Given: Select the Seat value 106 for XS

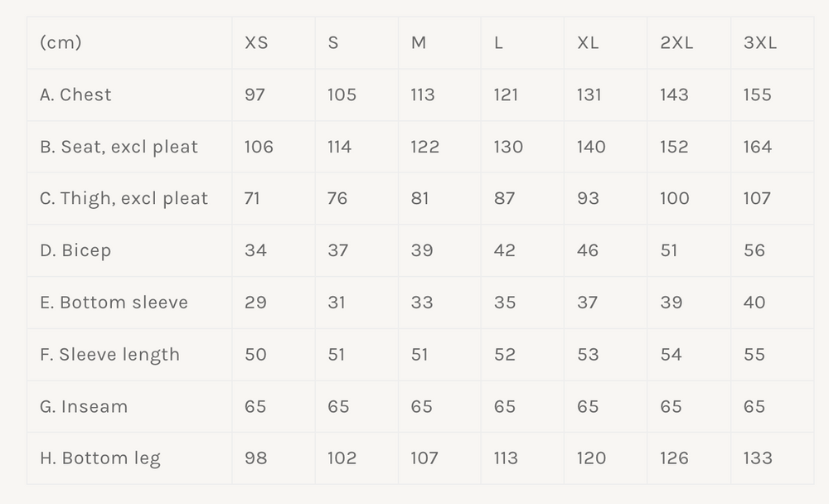Looking at the screenshot, I should (259, 147).
